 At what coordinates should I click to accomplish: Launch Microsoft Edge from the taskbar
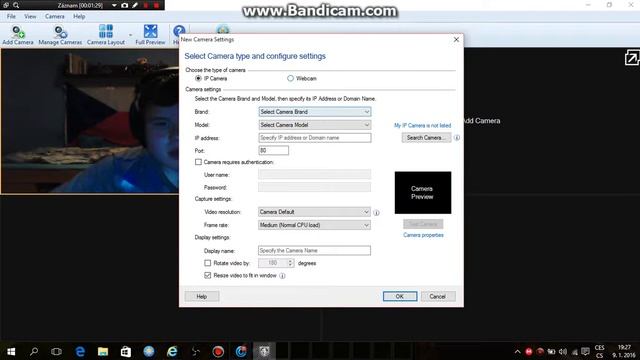tap(80, 351)
